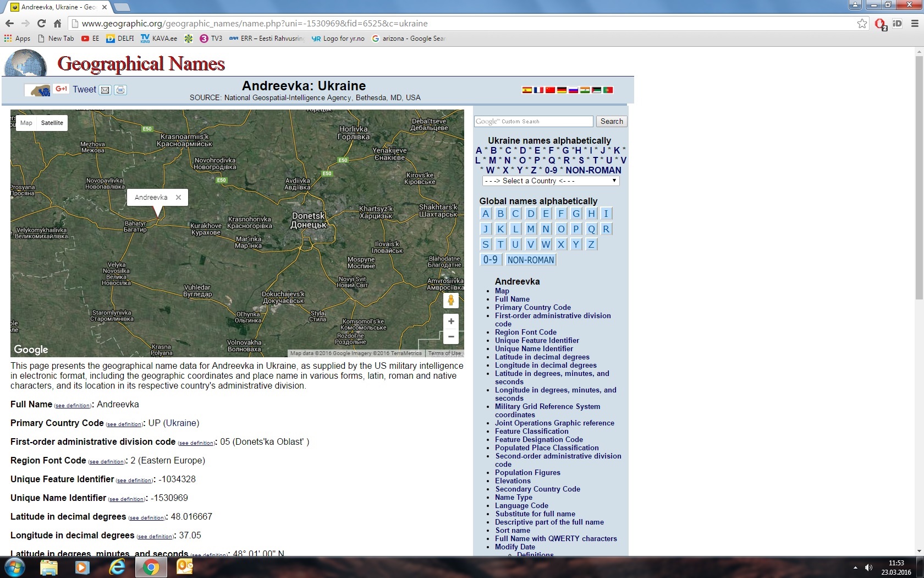
Task: Click the Google +1 share button
Action: pyautogui.click(x=61, y=89)
